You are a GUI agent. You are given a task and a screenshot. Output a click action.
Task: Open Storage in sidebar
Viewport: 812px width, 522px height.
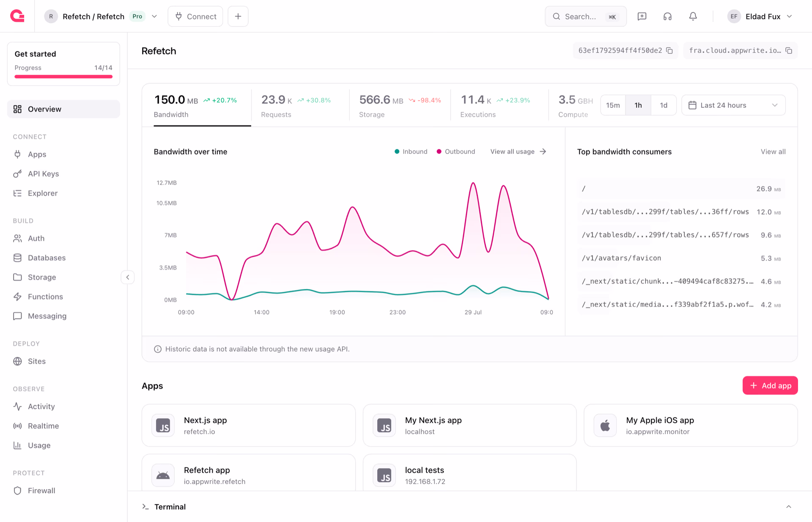click(63, 277)
